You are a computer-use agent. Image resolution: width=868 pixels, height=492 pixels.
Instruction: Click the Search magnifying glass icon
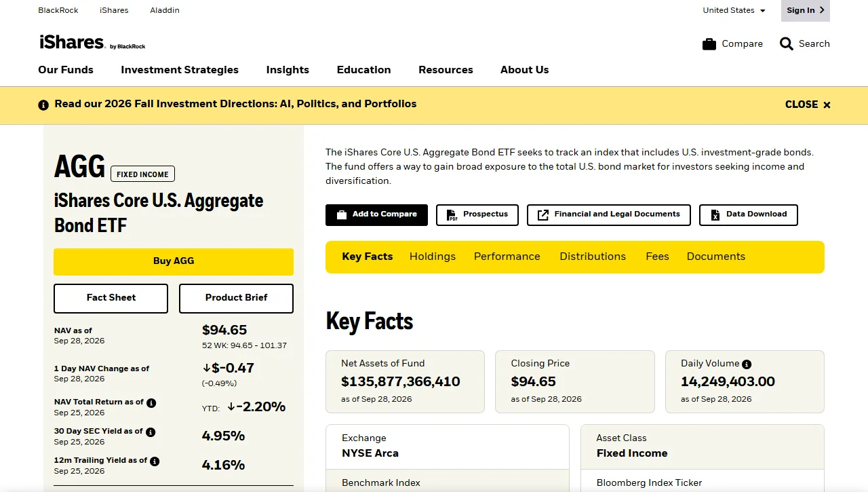[x=787, y=44]
